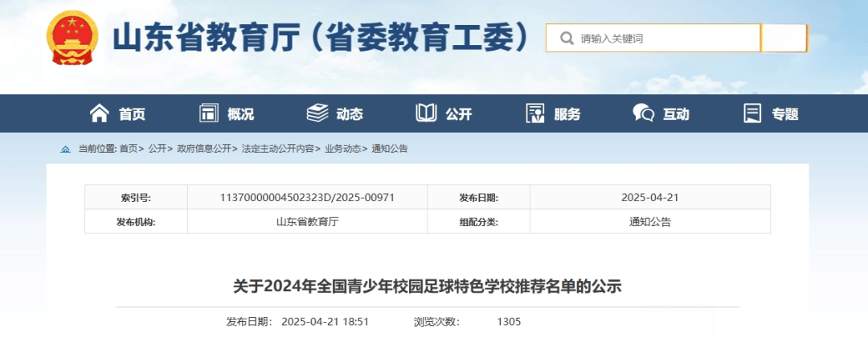The width and height of the screenshot is (868, 342).
Task: Click the 浏览次数 label
Action: pos(436,322)
